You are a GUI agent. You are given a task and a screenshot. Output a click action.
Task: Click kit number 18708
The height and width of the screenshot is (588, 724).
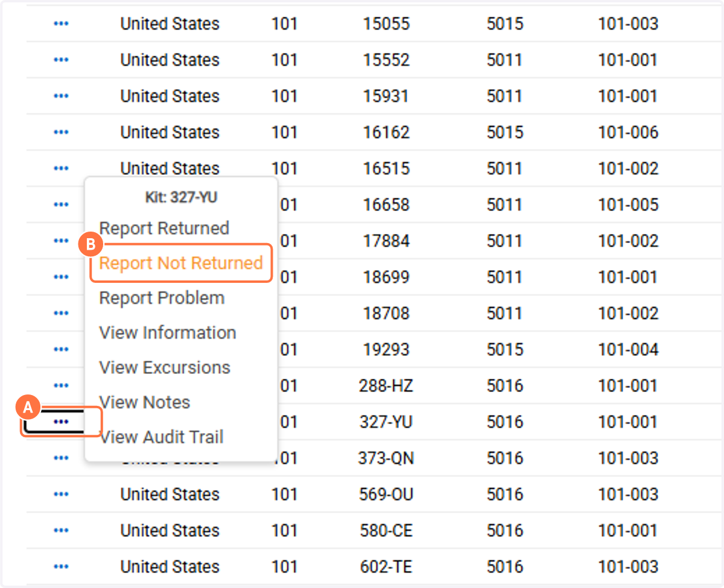pos(386,314)
